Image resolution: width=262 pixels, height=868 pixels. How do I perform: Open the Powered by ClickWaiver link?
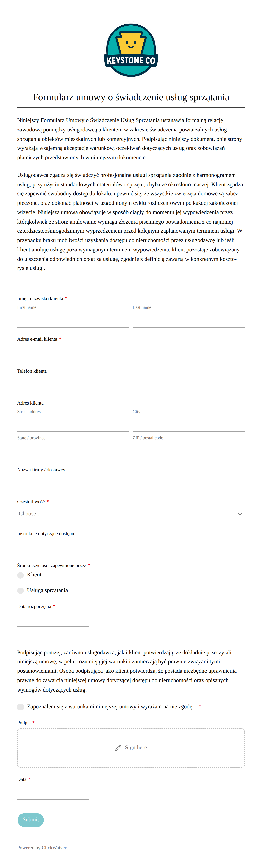[42, 848]
